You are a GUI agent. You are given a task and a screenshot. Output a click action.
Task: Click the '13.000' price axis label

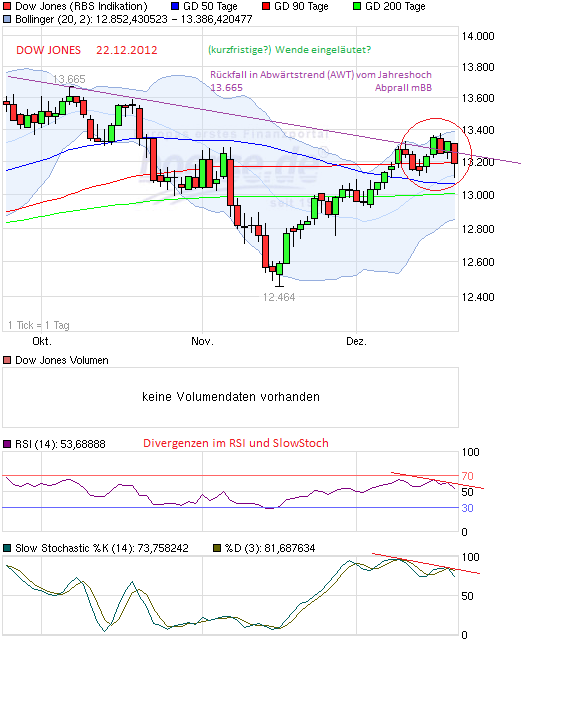pos(478,195)
